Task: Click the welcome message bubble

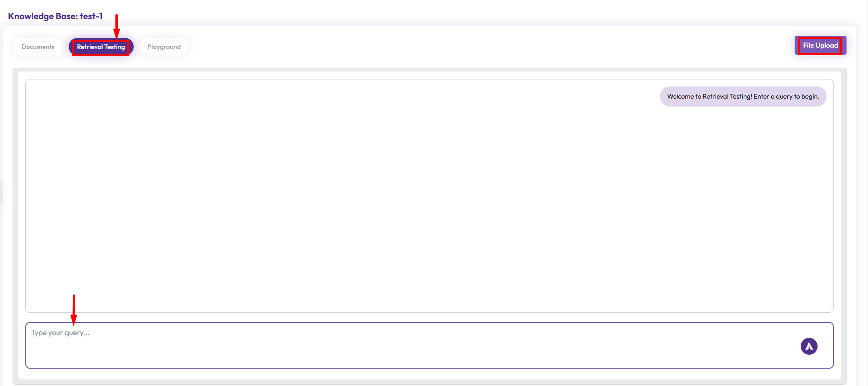Action: click(743, 97)
